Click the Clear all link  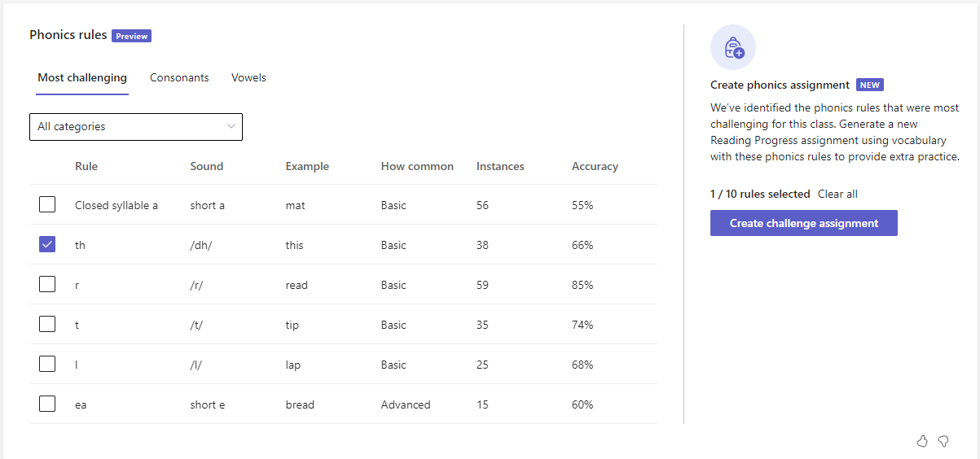point(837,194)
